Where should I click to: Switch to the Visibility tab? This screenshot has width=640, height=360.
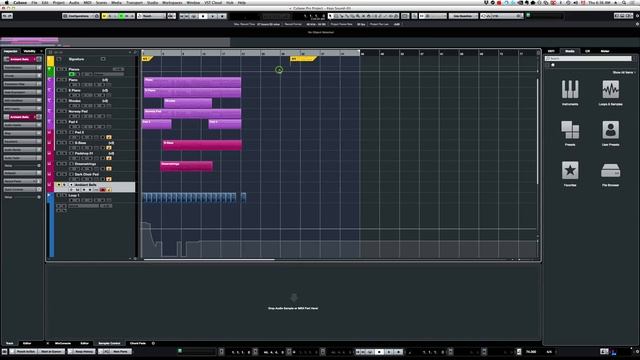[29, 51]
